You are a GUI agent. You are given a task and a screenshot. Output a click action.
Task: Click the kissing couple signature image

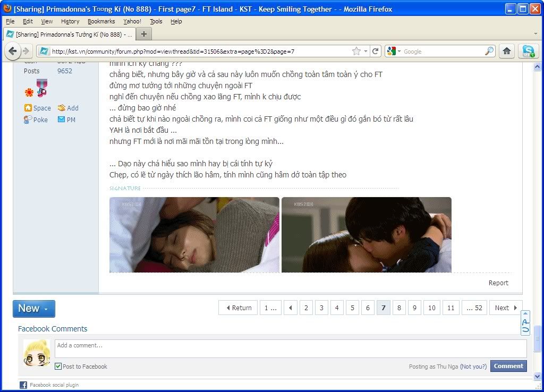click(367, 235)
